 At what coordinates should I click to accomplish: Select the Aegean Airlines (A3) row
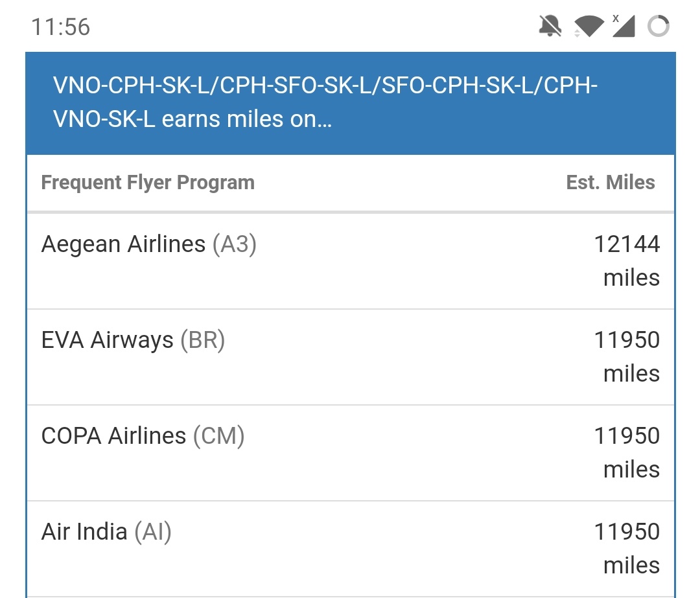[351, 261]
